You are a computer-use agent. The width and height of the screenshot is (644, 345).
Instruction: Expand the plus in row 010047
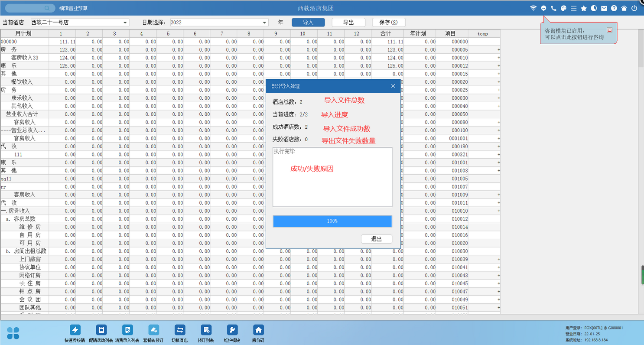(x=498, y=291)
